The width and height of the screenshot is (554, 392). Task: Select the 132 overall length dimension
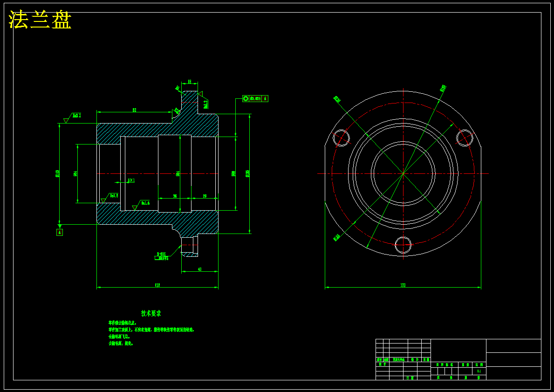pos(157,285)
